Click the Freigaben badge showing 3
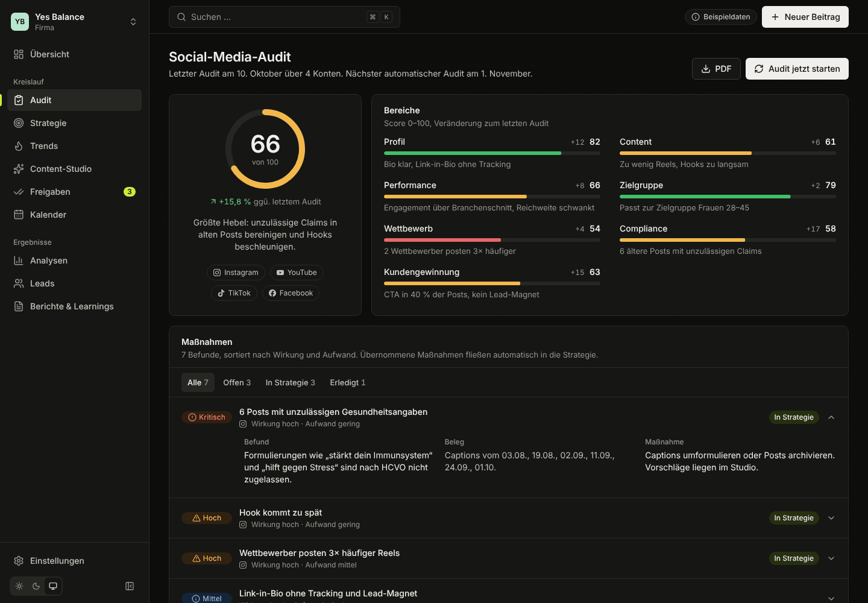This screenshot has height=603, width=868. 130,192
